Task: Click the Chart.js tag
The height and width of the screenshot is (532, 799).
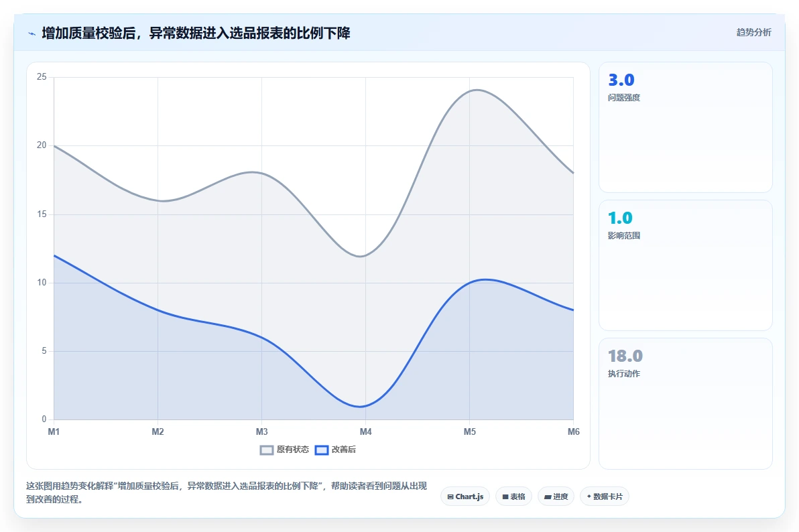Action: 465,496
